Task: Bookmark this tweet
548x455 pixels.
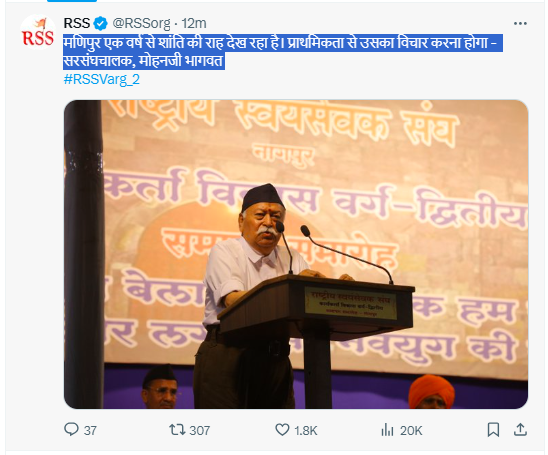Action: 493,430
